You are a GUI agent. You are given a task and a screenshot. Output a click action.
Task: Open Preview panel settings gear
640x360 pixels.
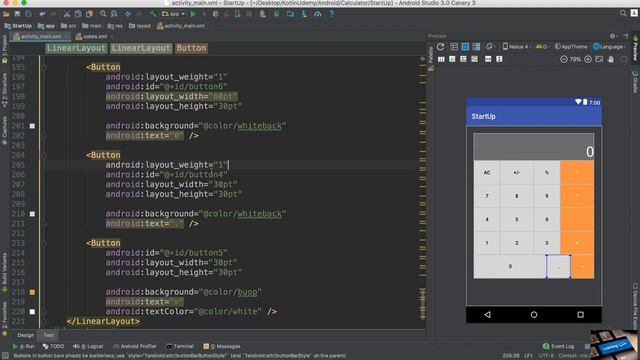(612, 36)
